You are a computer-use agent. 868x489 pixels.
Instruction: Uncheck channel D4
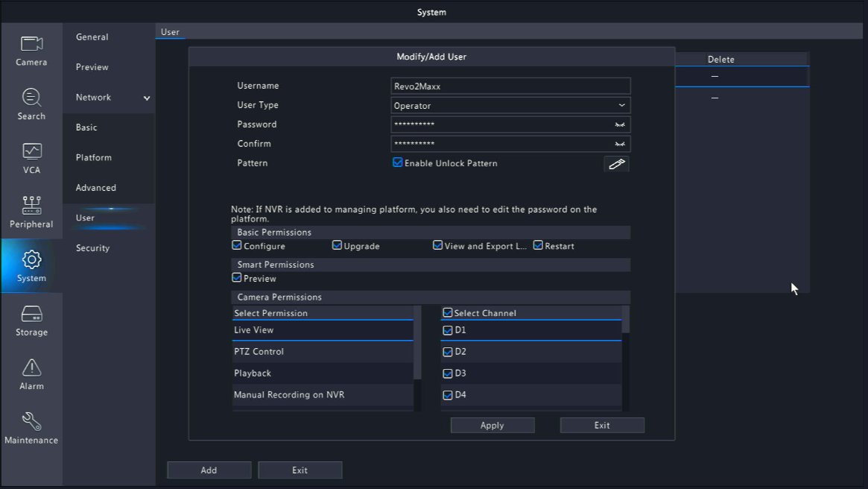pyautogui.click(x=448, y=395)
